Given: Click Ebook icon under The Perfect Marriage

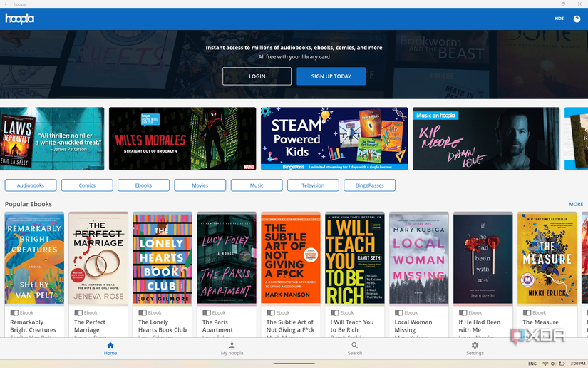Looking at the screenshot, I should pos(78,312).
